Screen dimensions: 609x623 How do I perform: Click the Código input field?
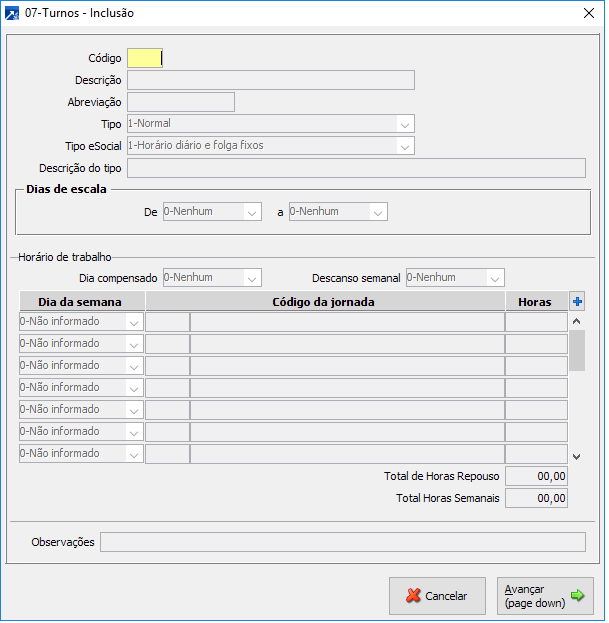[x=145, y=58]
